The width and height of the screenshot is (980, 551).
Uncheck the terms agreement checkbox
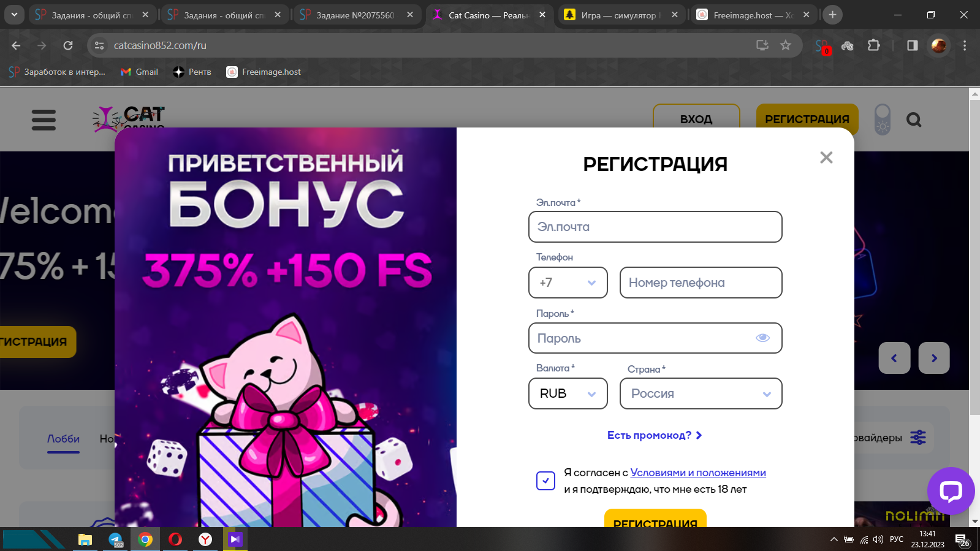pos(545,481)
